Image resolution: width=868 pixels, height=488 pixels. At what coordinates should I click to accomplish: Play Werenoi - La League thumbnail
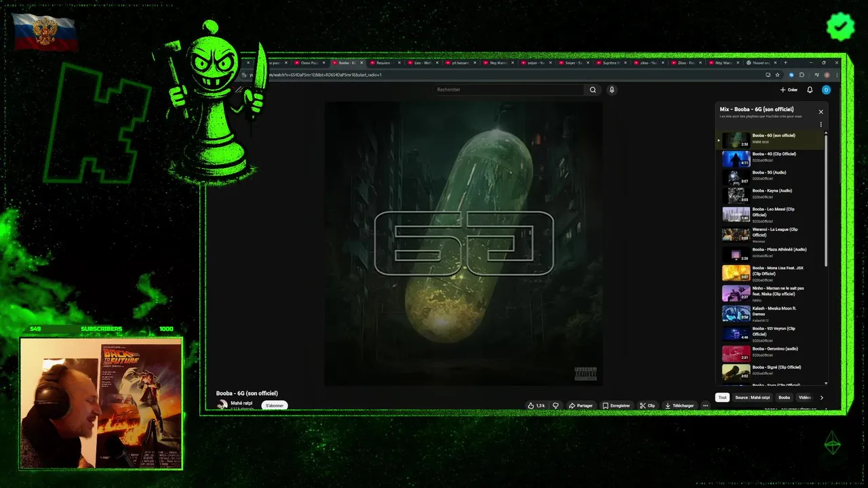pyautogui.click(x=736, y=235)
